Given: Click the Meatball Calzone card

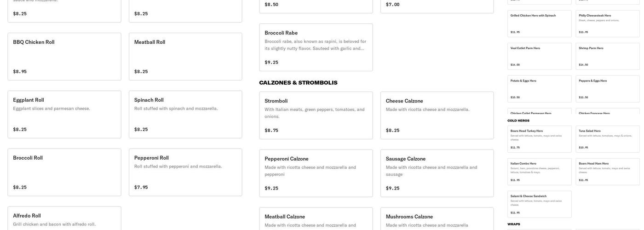Looking at the screenshot, I should tap(316, 219).
